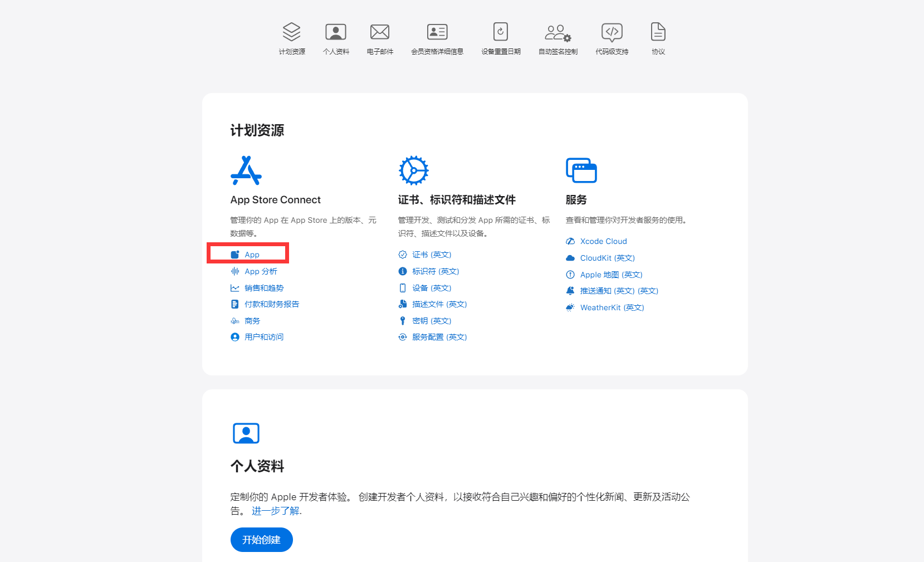Click the 代码级支持 label in top navigation
The height and width of the screenshot is (562, 924).
tap(612, 52)
